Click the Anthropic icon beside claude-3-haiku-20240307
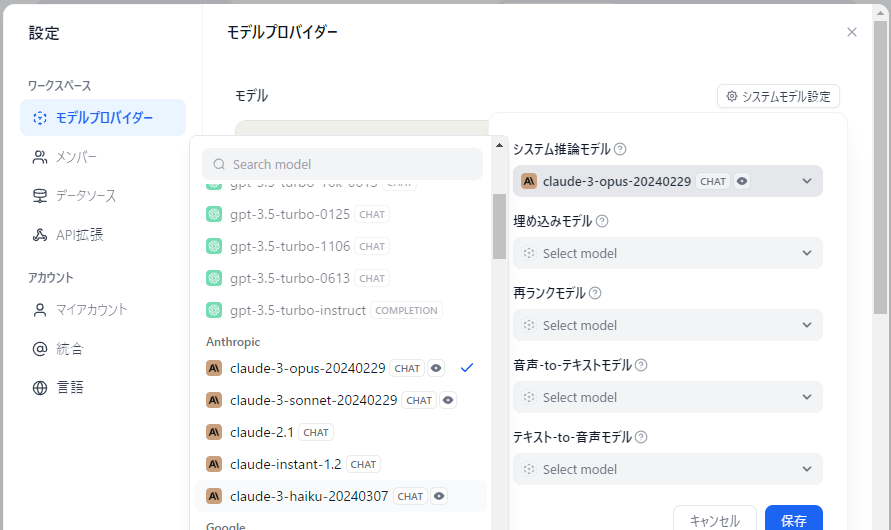Screen dimensions: 891x530 [214, 496]
